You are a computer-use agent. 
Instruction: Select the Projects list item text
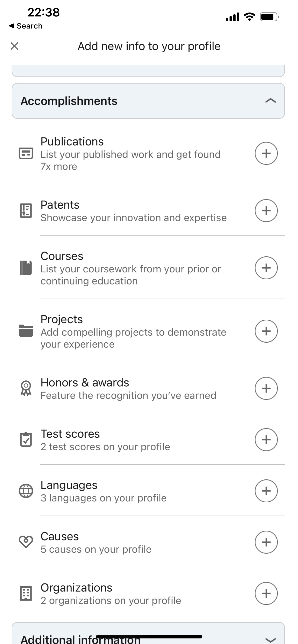coord(133,331)
